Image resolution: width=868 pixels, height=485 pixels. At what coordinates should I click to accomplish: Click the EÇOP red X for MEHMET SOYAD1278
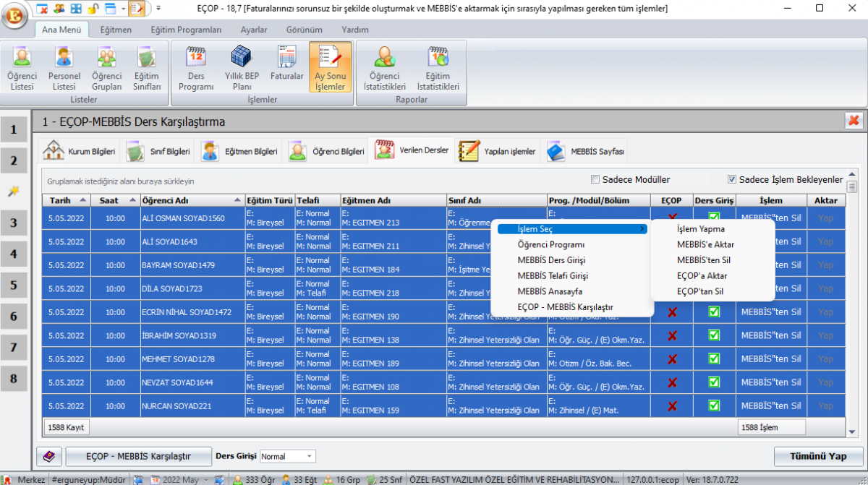click(x=672, y=359)
